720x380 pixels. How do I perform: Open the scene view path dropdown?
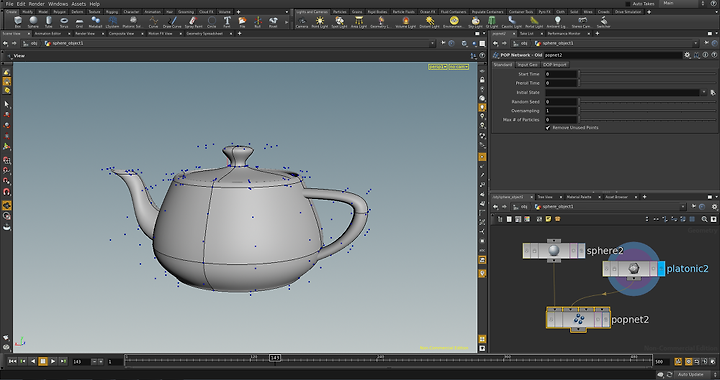click(432, 43)
